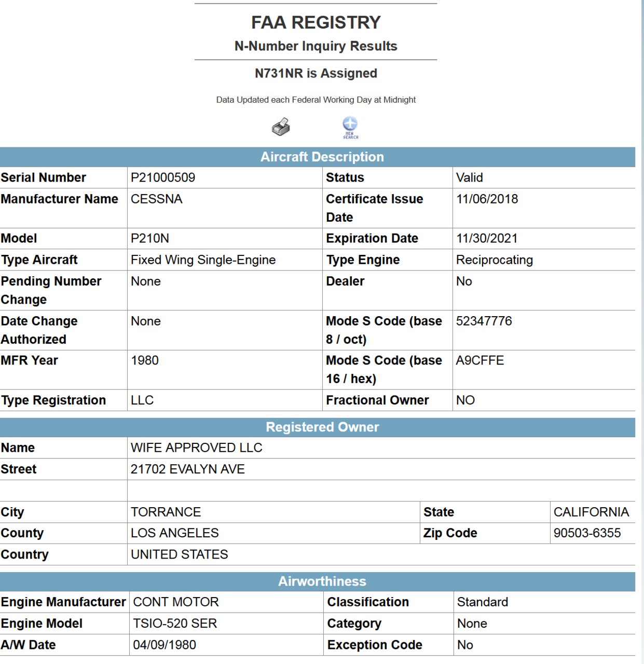Select Mode S hex code A9CFFE
Viewport: 644px width, 664px height.
[480, 360]
